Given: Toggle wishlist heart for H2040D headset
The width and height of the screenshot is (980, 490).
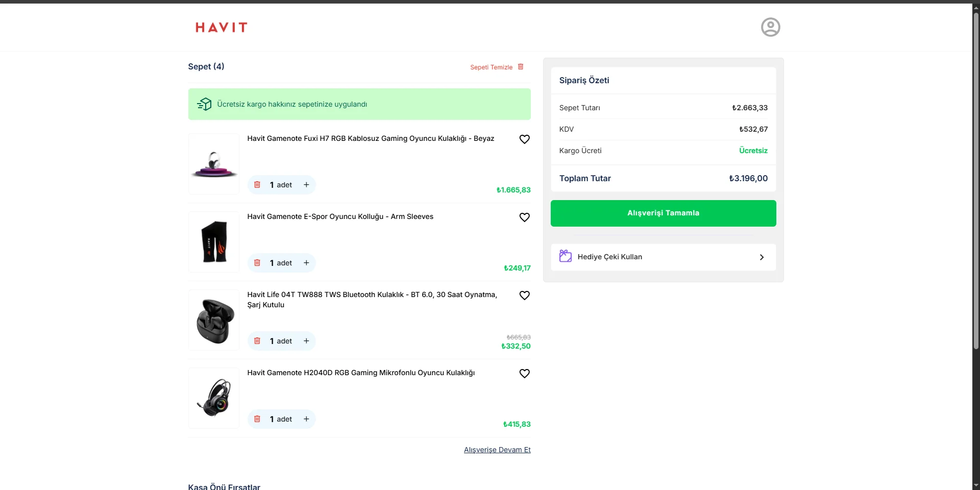Looking at the screenshot, I should 524,374.
